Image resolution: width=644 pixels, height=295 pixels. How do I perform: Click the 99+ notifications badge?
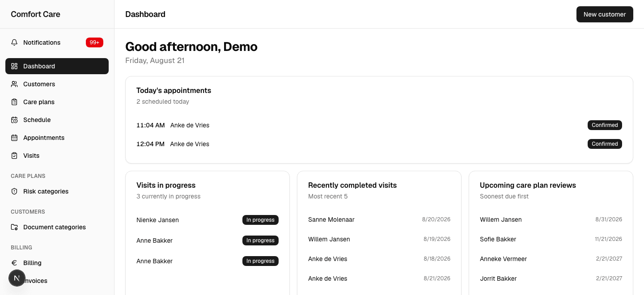click(x=94, y=42)
